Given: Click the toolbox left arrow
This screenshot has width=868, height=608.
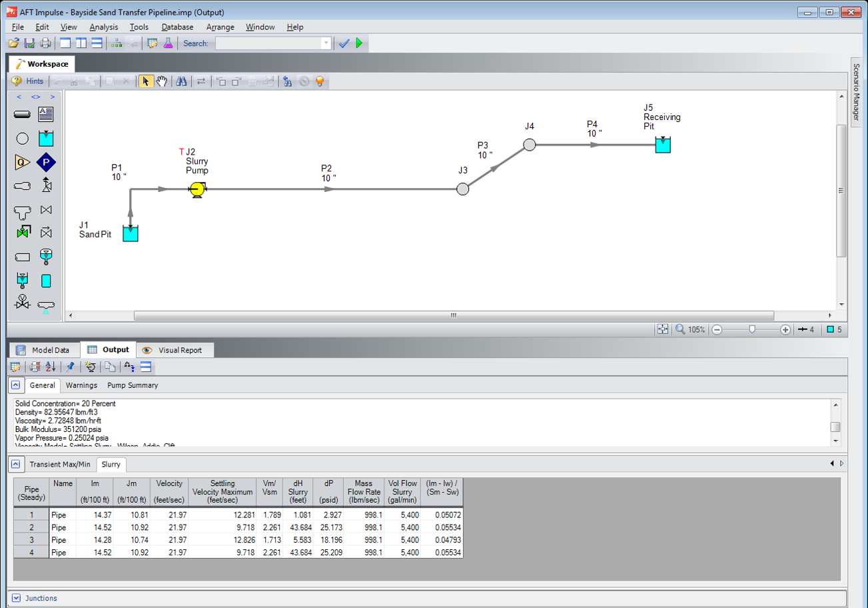Looking at the screenshot, I should pos(19,97).
